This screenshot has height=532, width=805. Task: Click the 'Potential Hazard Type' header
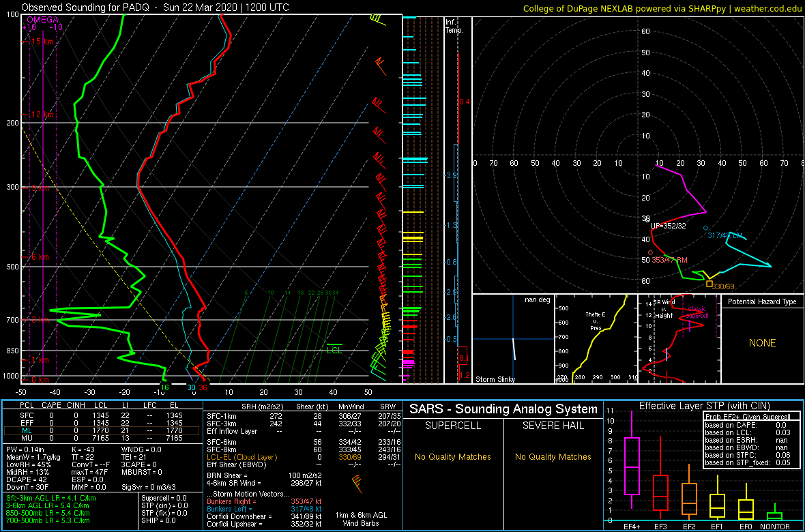762,302
